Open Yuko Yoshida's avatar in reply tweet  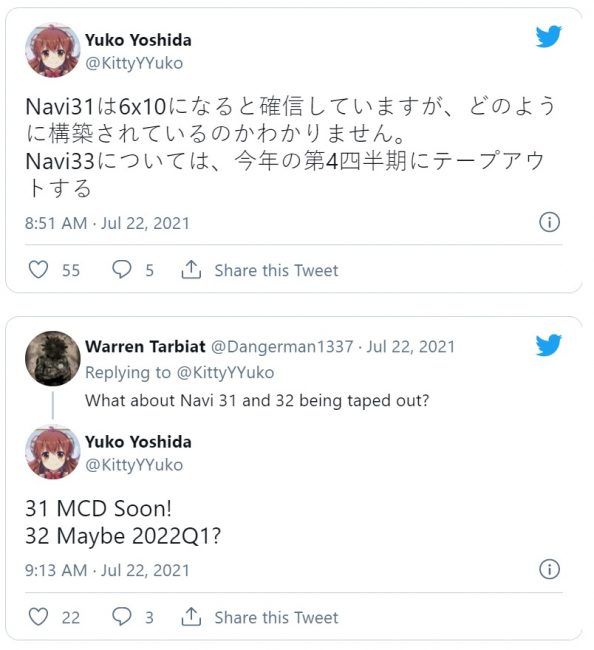(53, 452)
